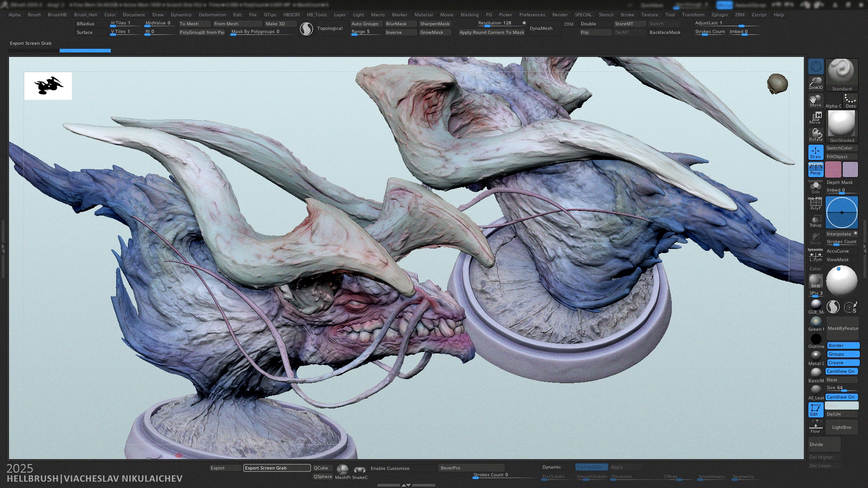This screenshot has width=868, height=488.
Task: Click the Export Screen Grab button
Action: tap(277, 468)
